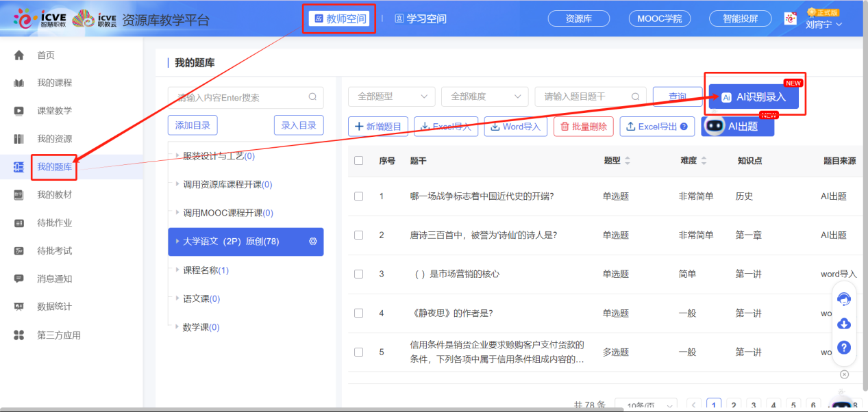Screen dimensions: 868x412
Task: Check the row 5 checkbox for 信用条件 question
Action: (358, 352)
